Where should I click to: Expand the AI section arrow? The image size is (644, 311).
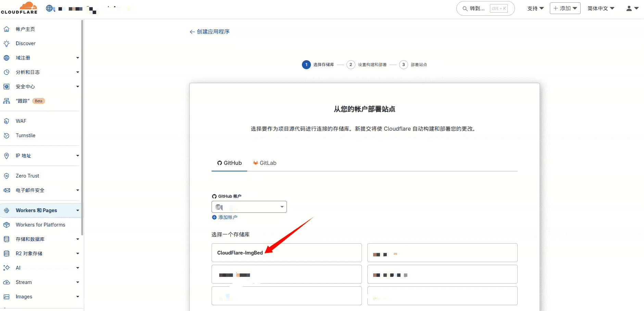click(78, 268)
